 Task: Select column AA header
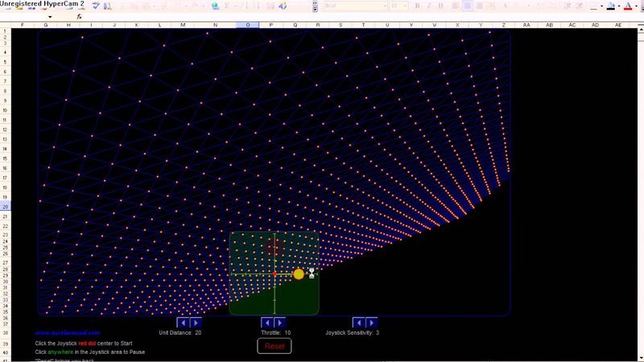[526, 25]
